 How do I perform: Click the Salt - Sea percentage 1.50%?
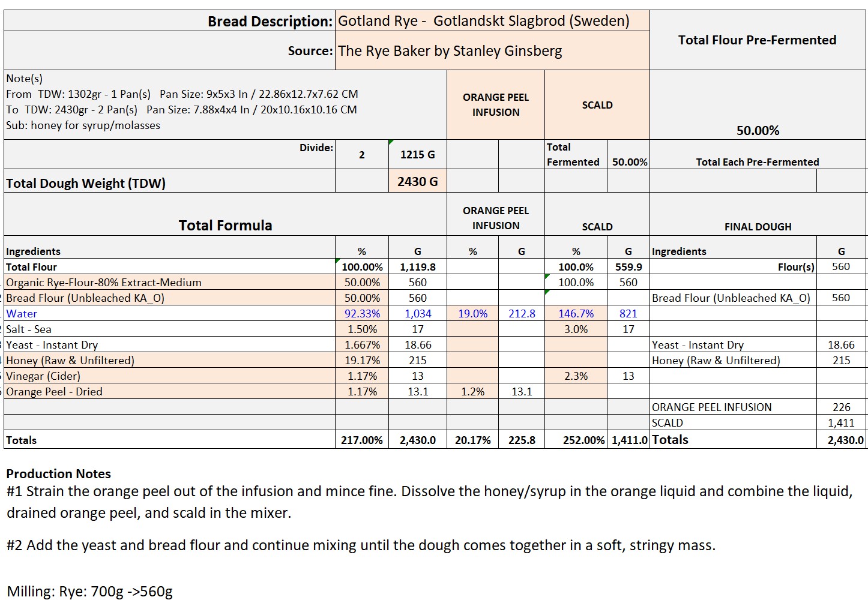(x=362, y=329)
